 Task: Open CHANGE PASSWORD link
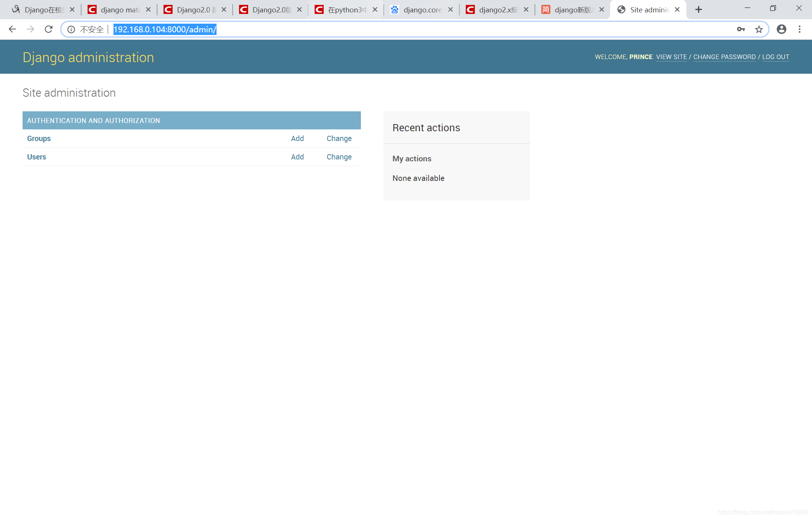[x=724, y=57]
